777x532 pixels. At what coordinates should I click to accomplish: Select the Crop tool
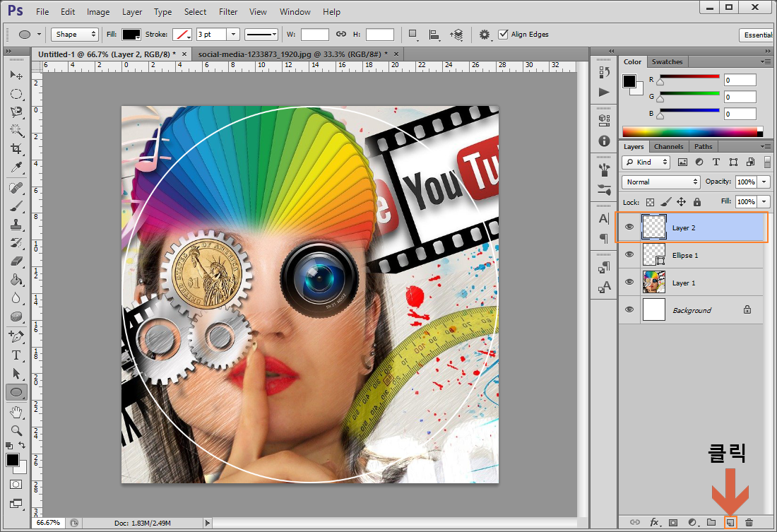coord(16,149)
